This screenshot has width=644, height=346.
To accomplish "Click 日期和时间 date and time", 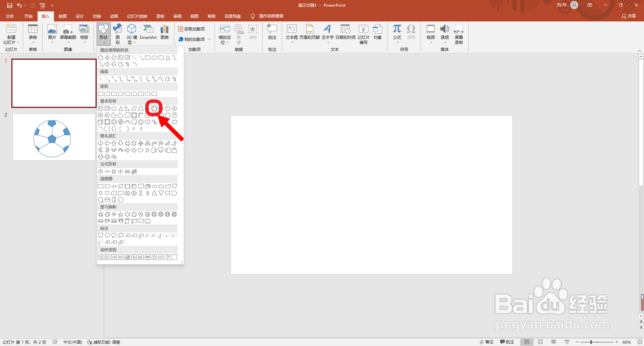I will pyautogui.click(x=345, y=32).
